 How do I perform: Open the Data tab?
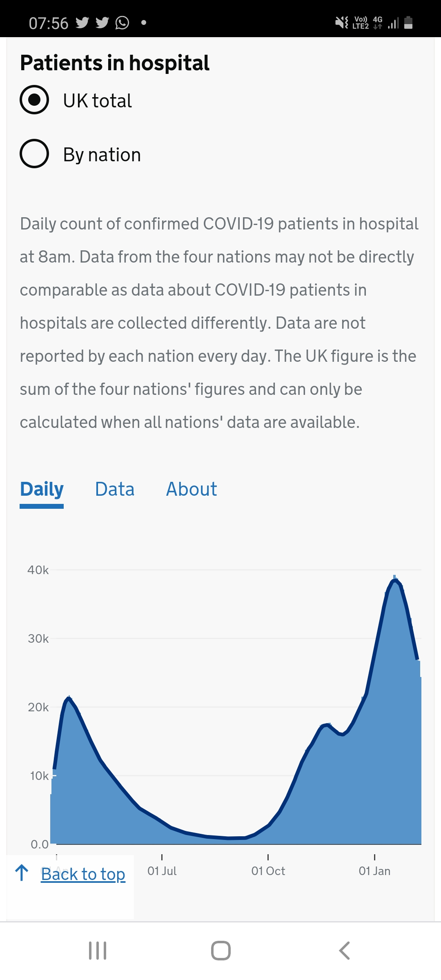[115, 489]
